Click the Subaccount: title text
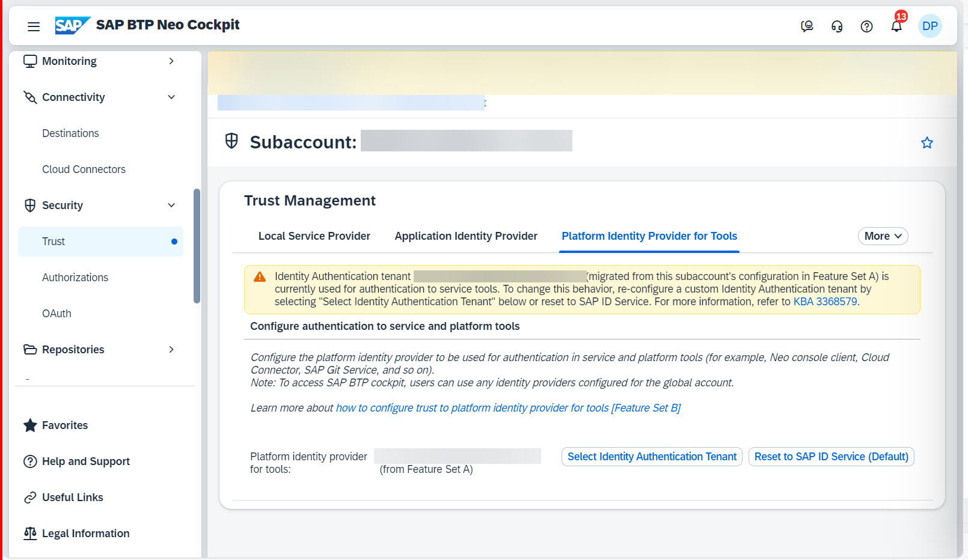Image resolution: width=968 pixels, height=560 pixels. (303, 142)
